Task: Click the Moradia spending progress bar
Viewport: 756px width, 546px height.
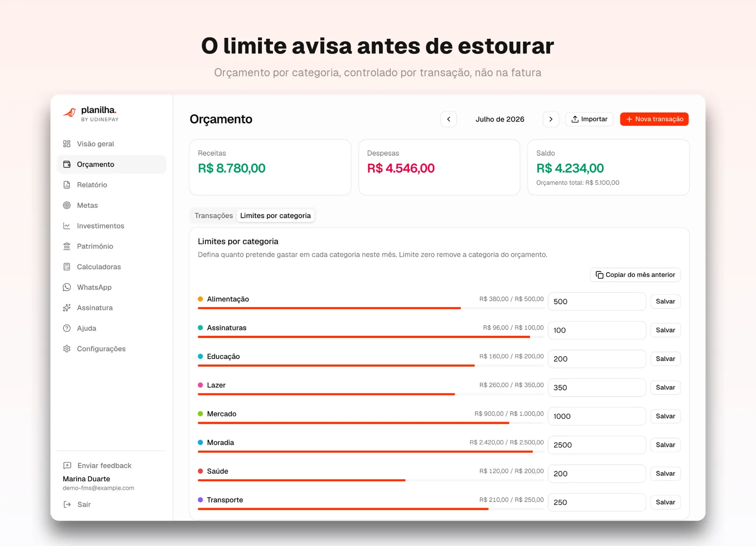Action: pos(371,451)
